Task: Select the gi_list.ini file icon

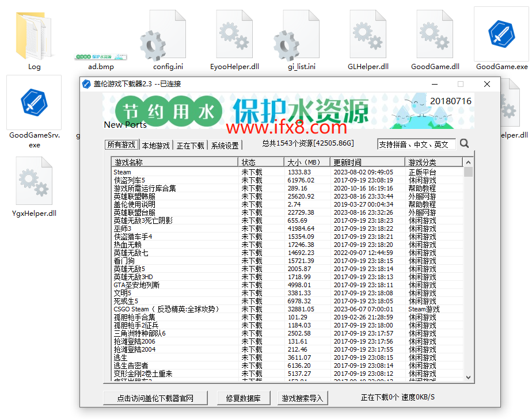Action: coord(297,36)
